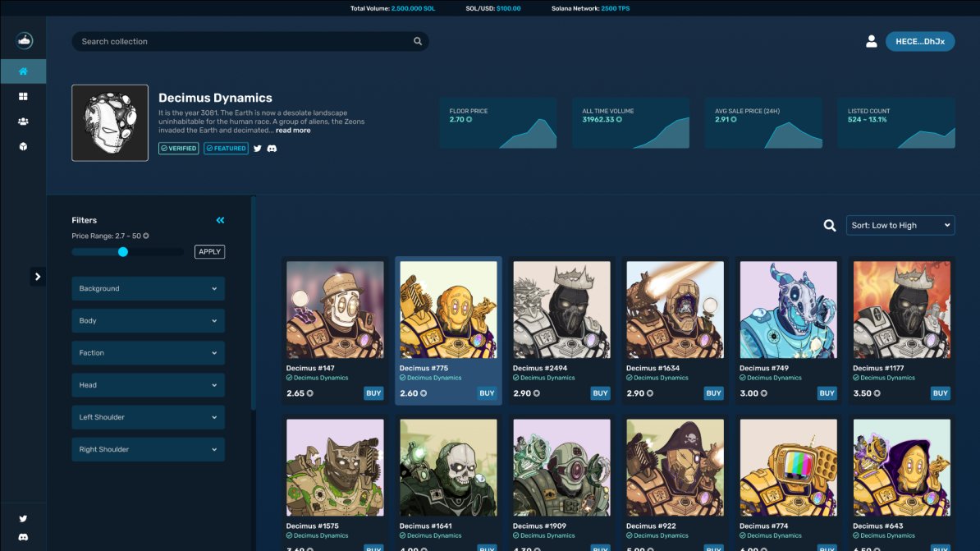The height and width of the screenshot is (551, 980).
Task: Open the Sort: Low to High dropdown
Action: click(900, 225)
